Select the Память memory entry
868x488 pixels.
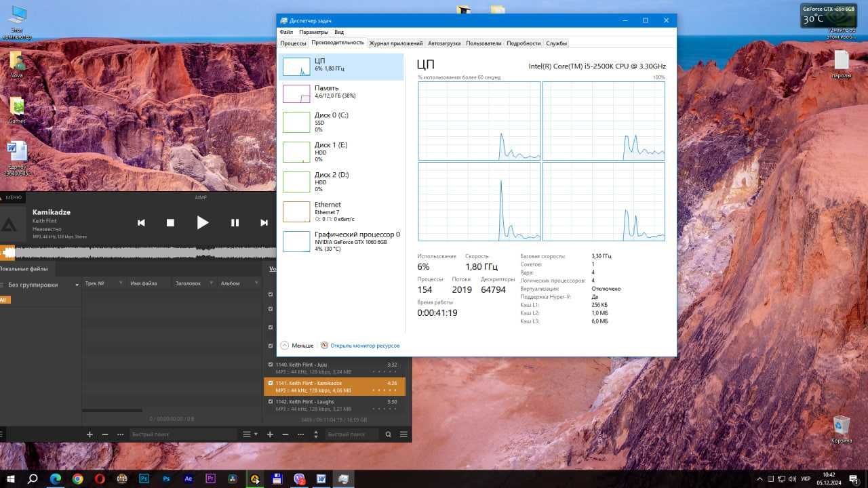(342, 93)
